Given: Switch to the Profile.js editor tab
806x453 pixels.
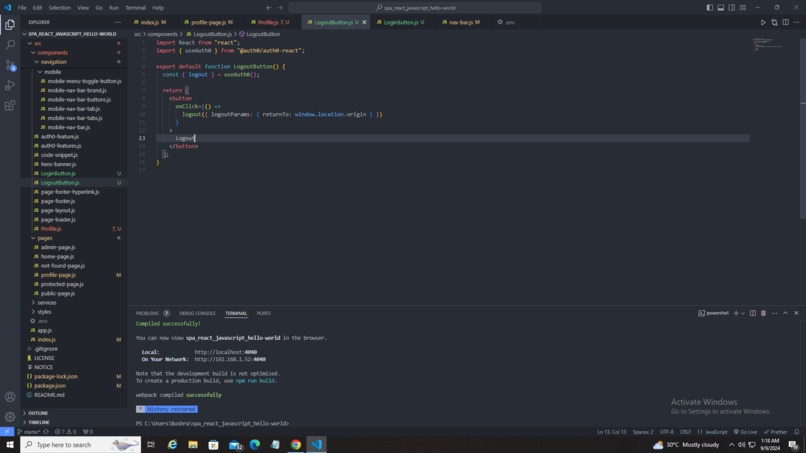Looking at the screenshot, I should [270, 22].
